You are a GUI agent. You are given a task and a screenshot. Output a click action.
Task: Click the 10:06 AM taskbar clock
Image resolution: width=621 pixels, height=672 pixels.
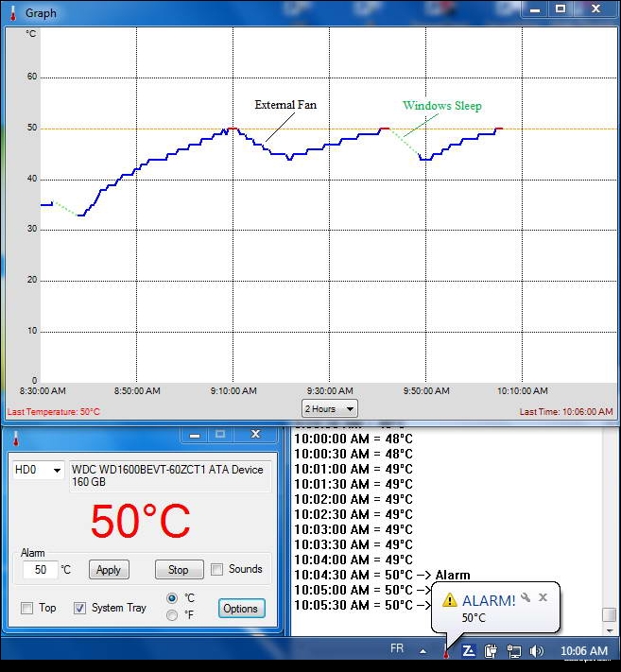point(584,651)
